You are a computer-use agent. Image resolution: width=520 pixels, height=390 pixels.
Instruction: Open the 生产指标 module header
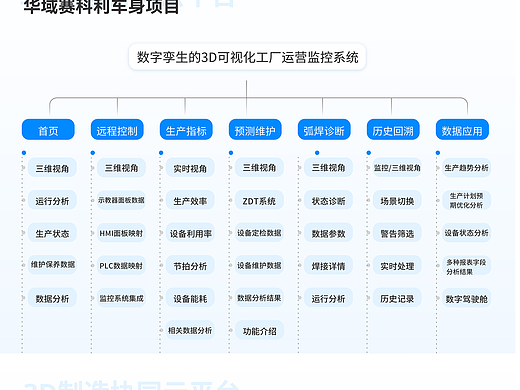click(186, 130)
